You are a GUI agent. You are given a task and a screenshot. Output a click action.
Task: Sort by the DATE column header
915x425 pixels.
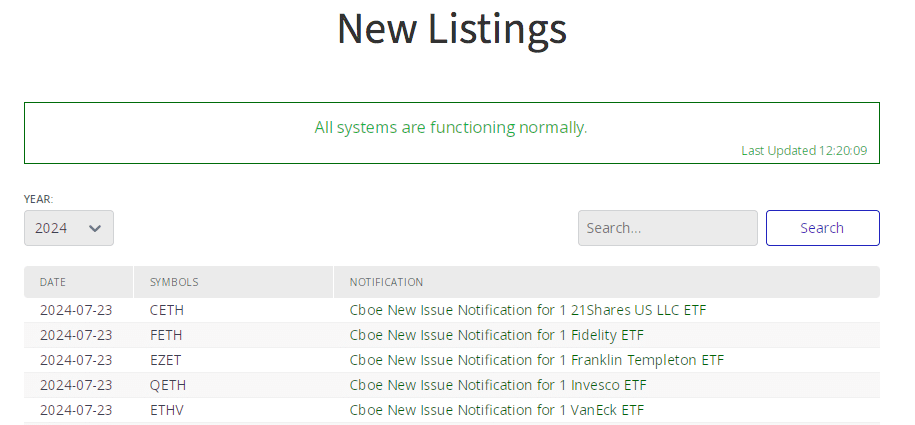click(53, 282)
